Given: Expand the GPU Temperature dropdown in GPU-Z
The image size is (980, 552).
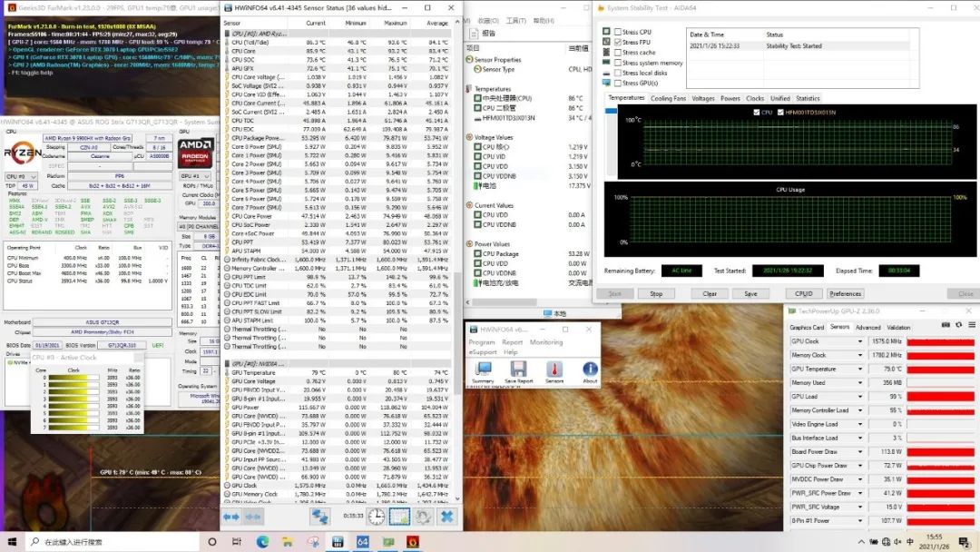Looking at the screenshot, I should pos(860,369).
